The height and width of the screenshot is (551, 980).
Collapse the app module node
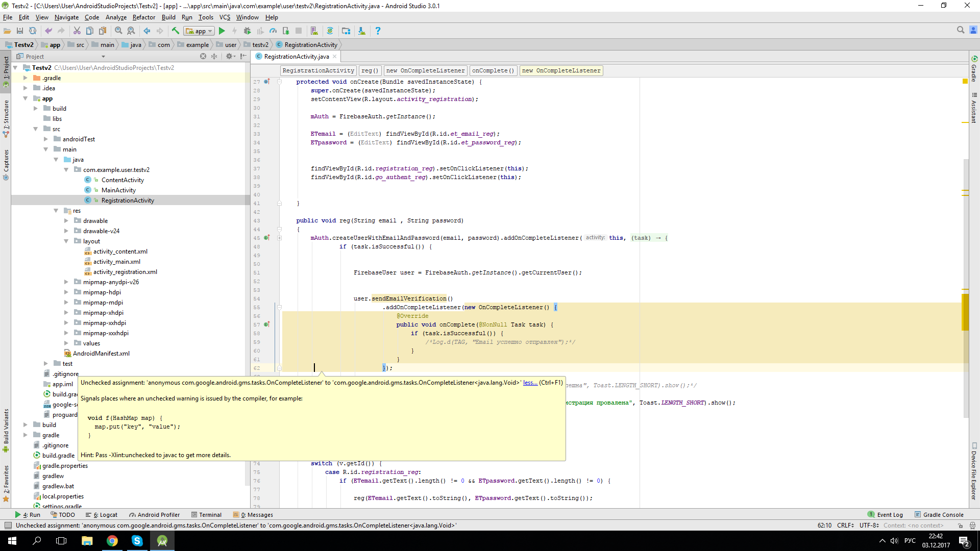click(26, 98)
